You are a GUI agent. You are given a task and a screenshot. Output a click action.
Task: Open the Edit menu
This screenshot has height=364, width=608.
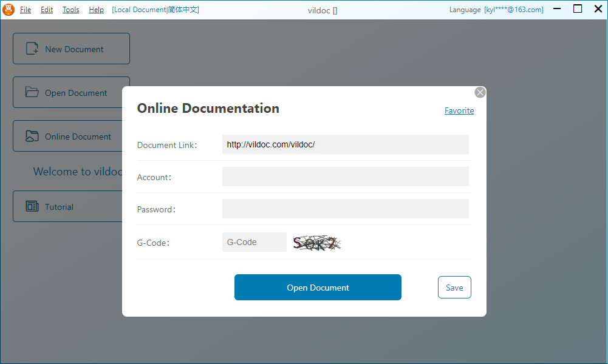pyautogui.click(x=47, y=10)
